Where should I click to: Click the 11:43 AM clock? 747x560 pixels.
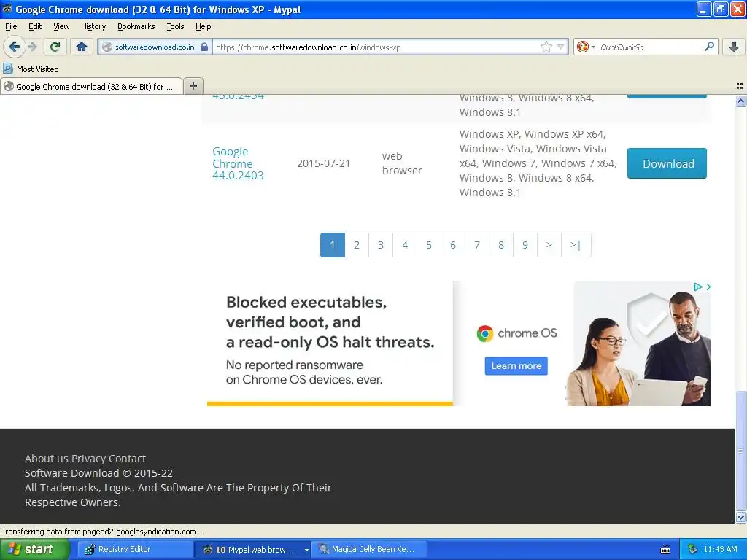720,549
